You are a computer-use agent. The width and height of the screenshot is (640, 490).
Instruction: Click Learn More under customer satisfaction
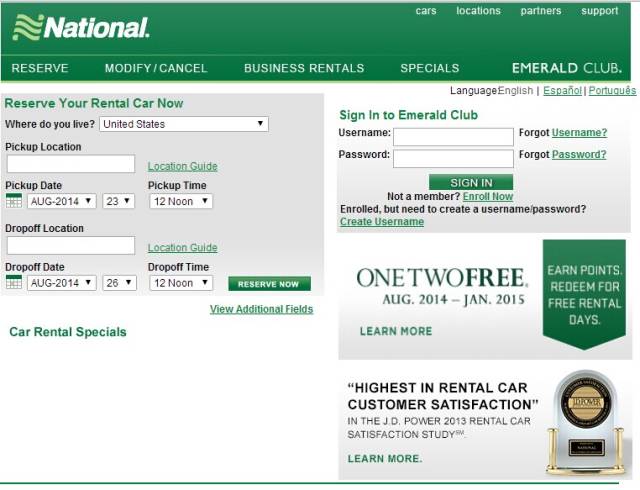(x=385, y=459)
